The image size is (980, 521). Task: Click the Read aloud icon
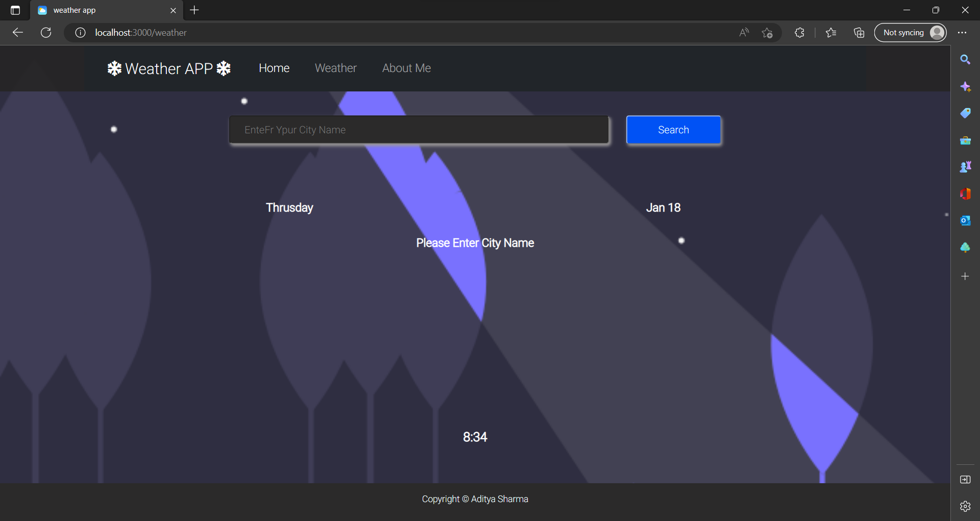[744, 33]
